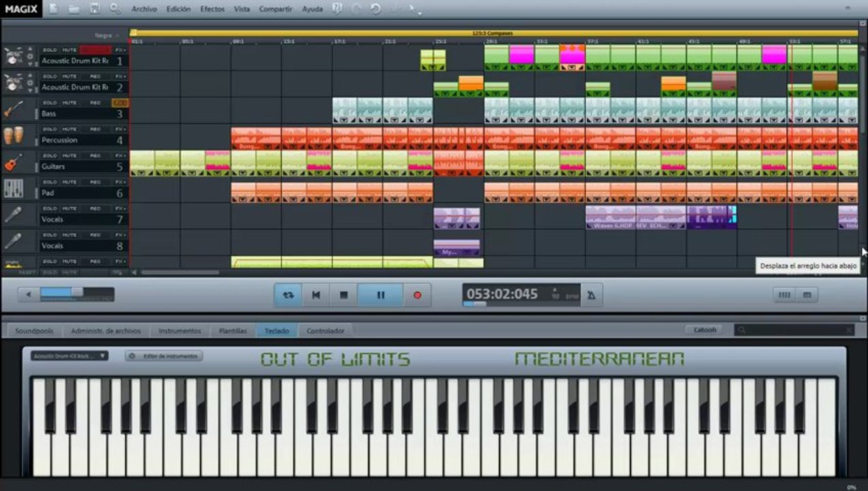This screenshot has height=491, width=868.
Task: Open the Editor de instrumentos button
Action: [164, 356]
